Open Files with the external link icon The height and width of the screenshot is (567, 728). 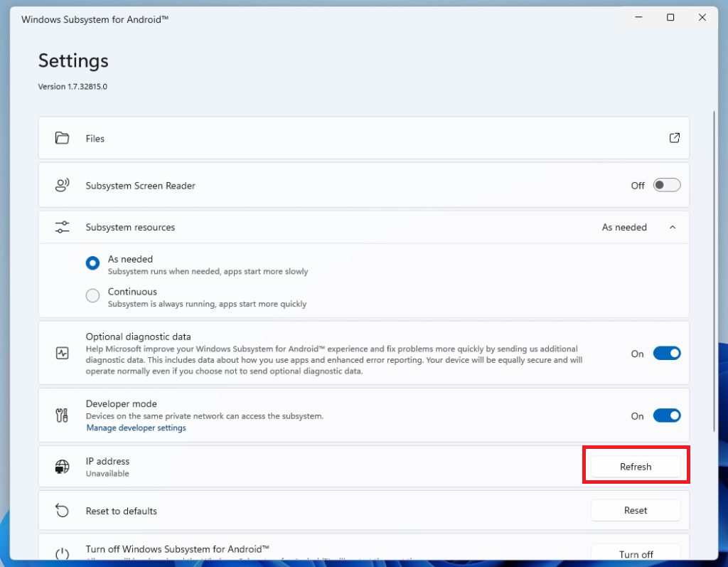click(x=674, y=138)
